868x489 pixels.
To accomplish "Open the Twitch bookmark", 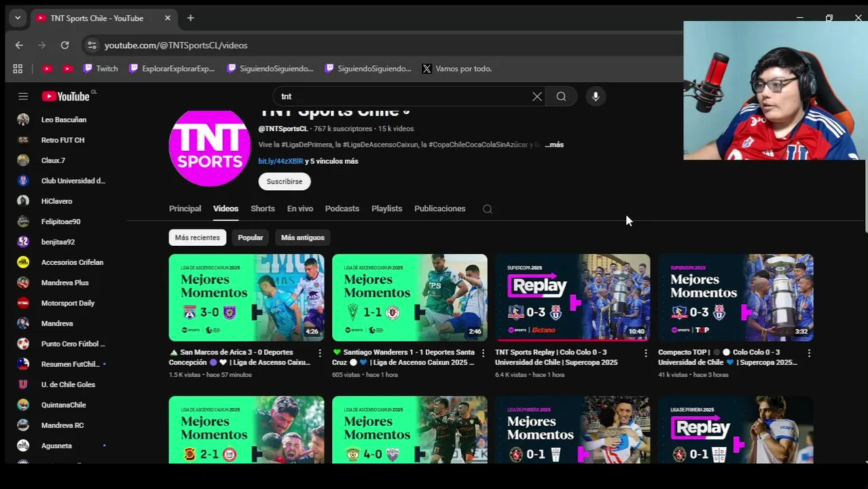I will 101,69.
